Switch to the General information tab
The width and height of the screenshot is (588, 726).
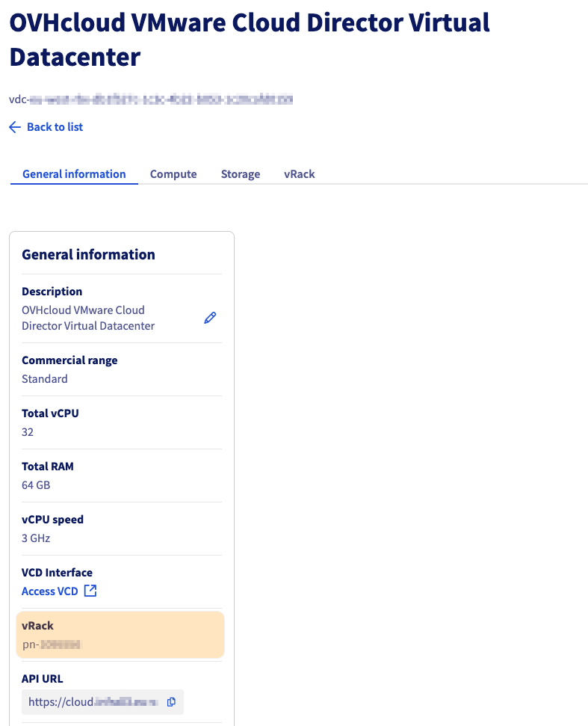point(74,174)
